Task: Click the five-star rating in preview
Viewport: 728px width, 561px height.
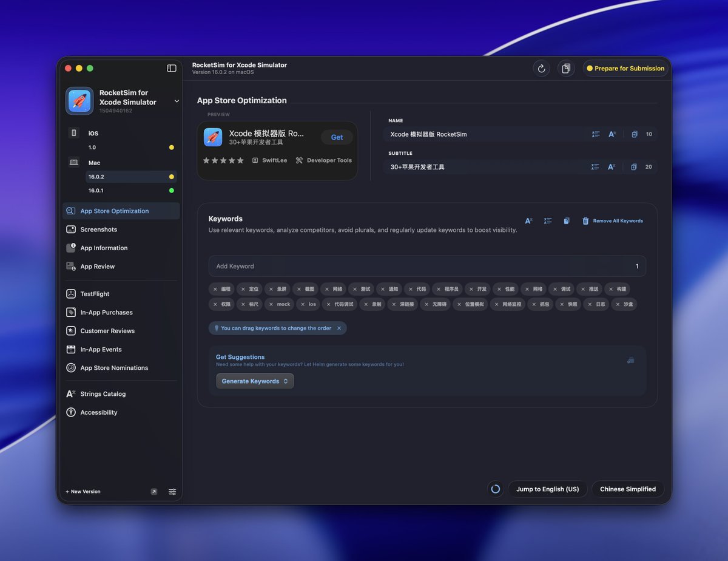Action: click(x=223, y=160)
